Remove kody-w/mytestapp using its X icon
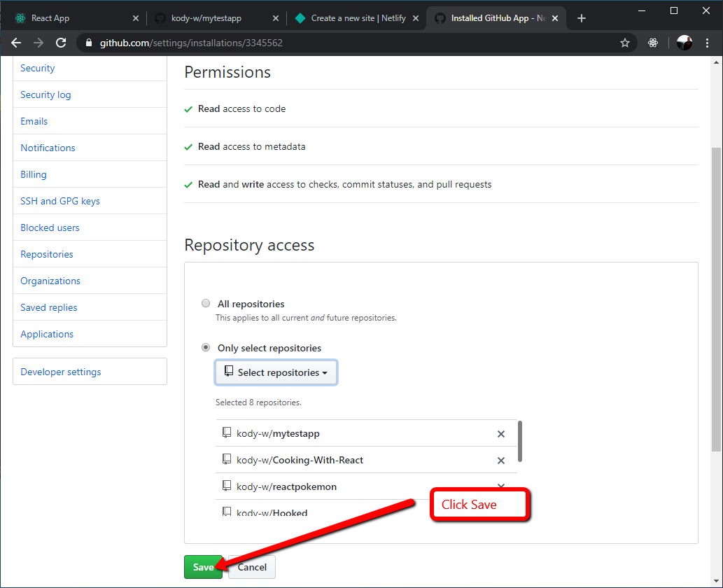Screen dimensions: 723x588 (x=501, y=434)
